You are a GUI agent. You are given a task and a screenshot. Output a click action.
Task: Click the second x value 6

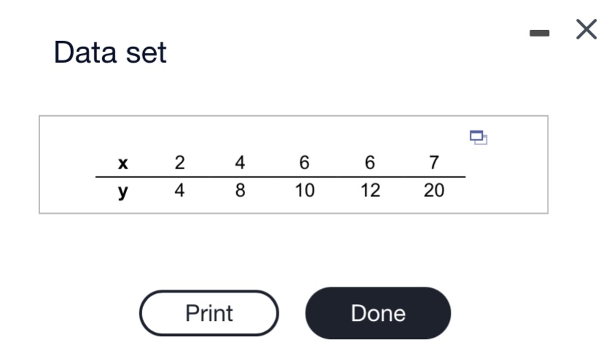coord(370,163)
